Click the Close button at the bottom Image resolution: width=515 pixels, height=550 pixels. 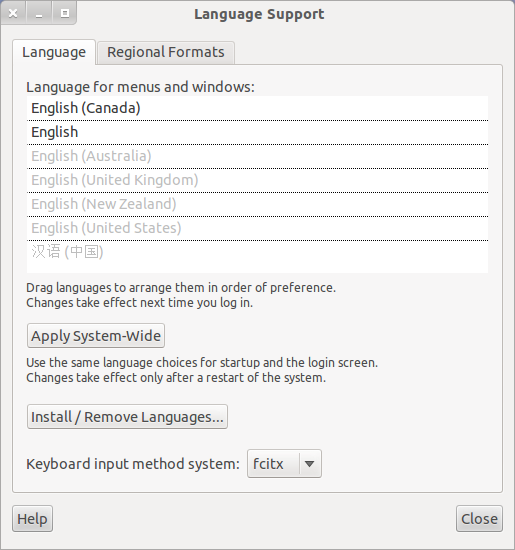pos(479,519)
